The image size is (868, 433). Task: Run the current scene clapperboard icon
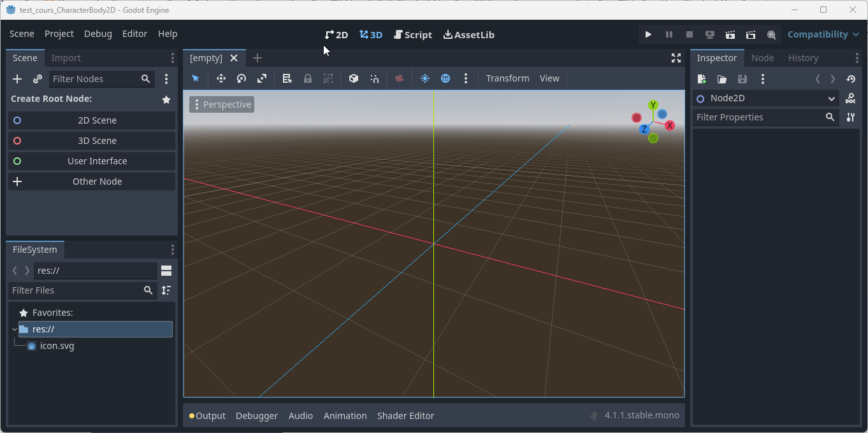[x=730, y=34]
